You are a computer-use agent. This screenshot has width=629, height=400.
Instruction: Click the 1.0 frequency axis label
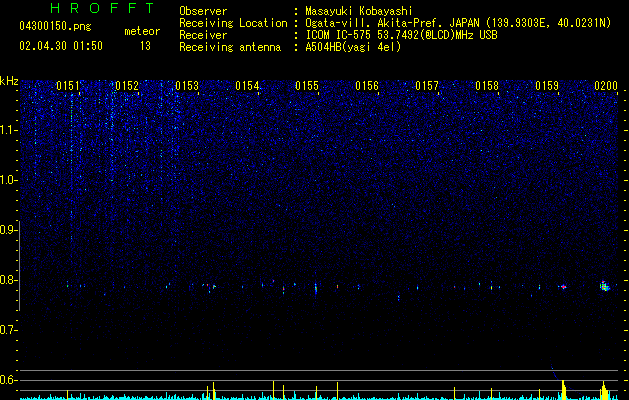pyautogui.click(x=8, y=180)
